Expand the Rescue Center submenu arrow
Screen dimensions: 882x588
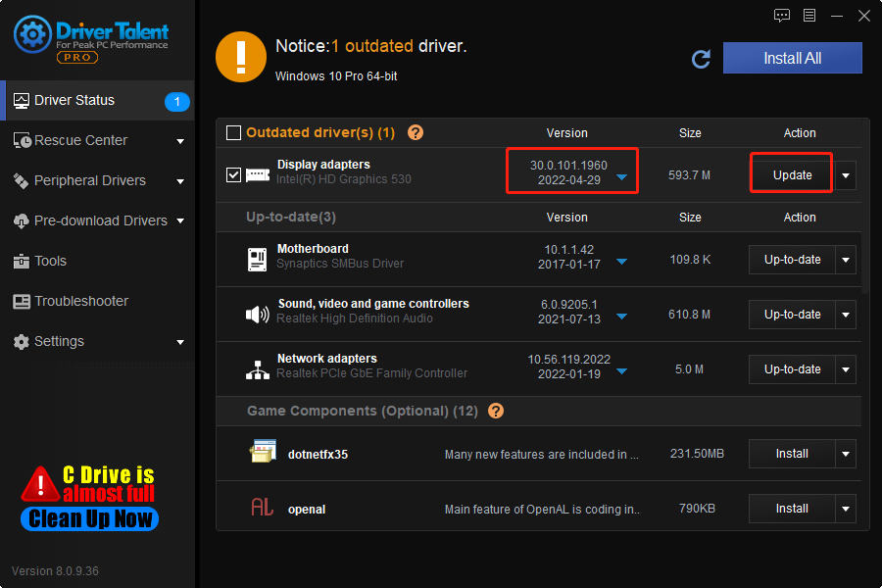click(180, 141)
